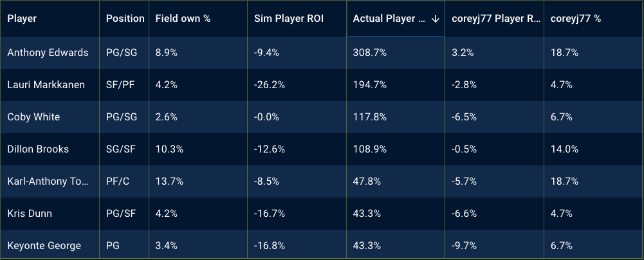
Task: Click the Coby White name cell
Action: (33, 117)
